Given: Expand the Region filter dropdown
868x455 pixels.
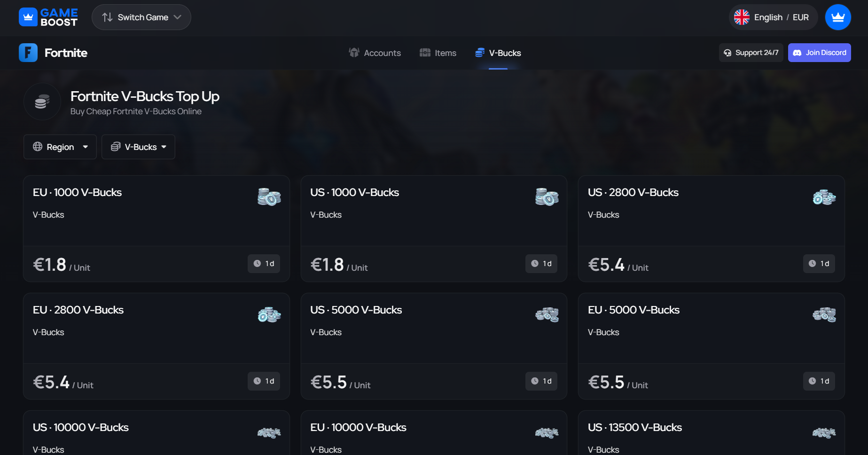Looking at the screenshot, I should coord(60,147).
